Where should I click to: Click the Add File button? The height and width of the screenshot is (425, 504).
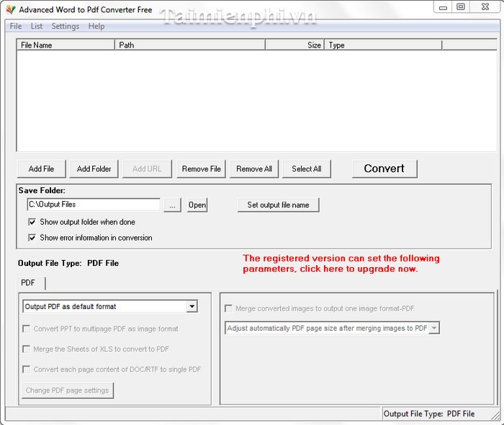pyautogui.click(x=42, y=169)
